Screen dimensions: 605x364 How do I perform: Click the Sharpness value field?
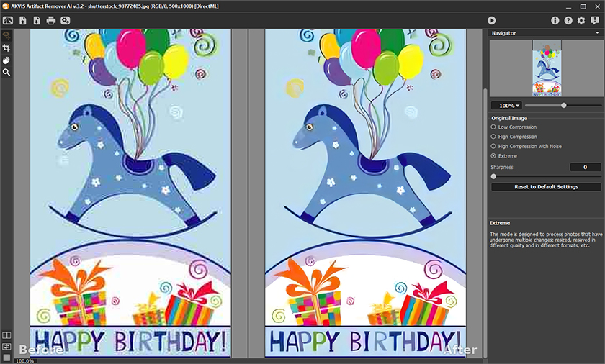tap(585, 167)
